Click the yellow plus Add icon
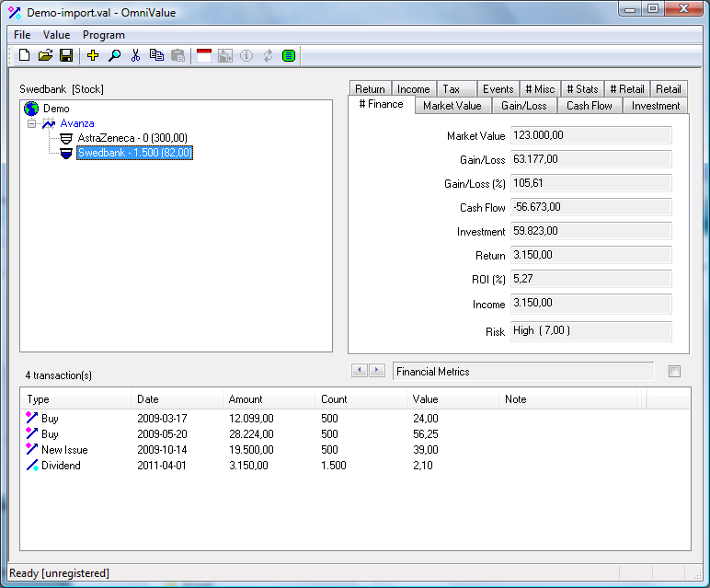The width and height of the screenshot is (710, 588). (x=93, y=56)
